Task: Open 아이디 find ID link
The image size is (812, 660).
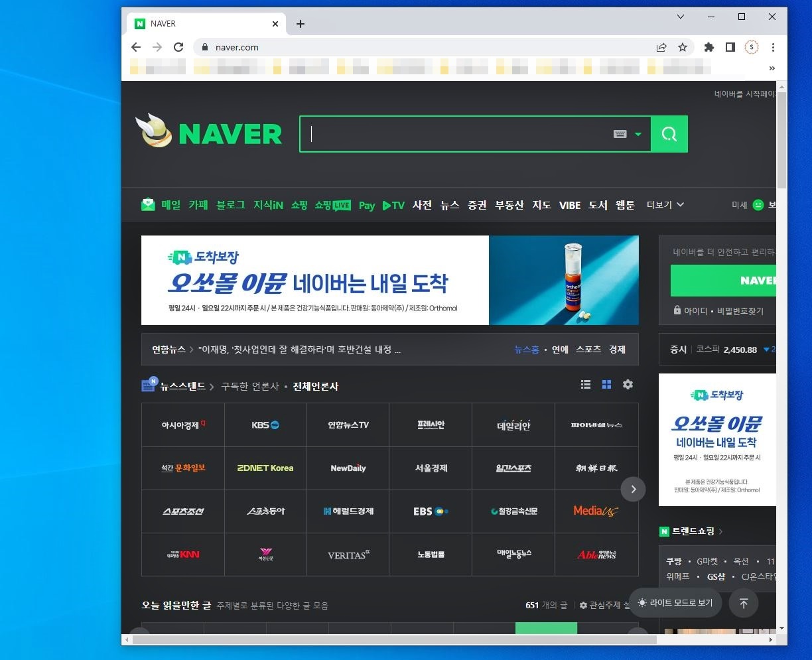Action: tap(696, 310)
